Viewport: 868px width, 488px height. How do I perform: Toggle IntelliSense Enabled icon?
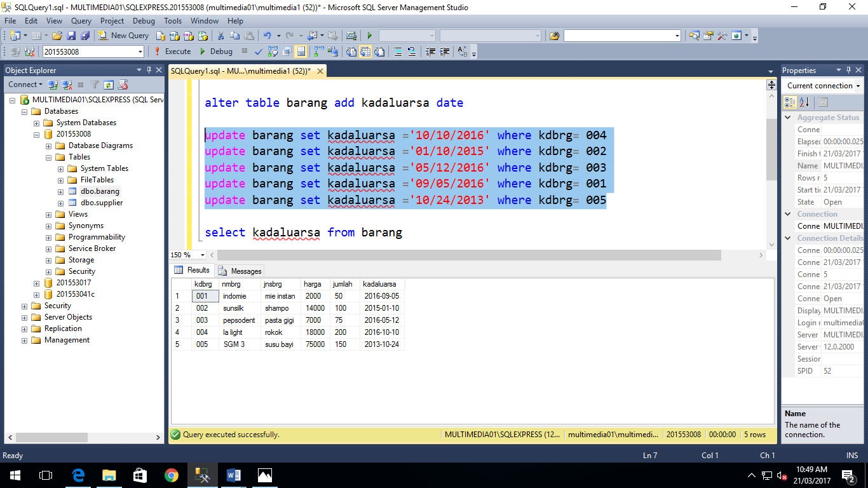[301, 51]
